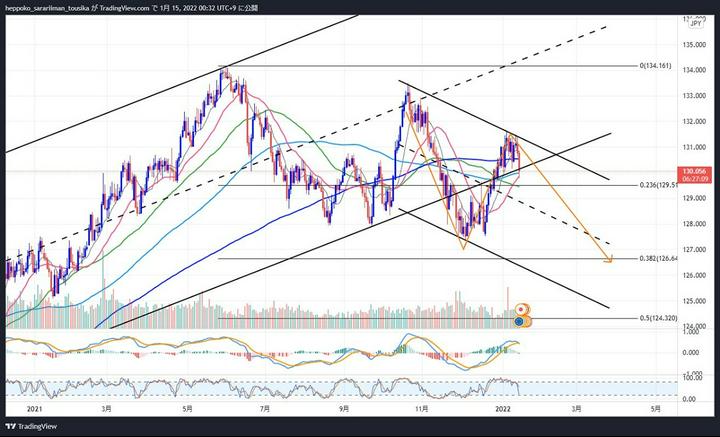
Task: Click the 135.000 price scale label
Action: pos(695,44)
